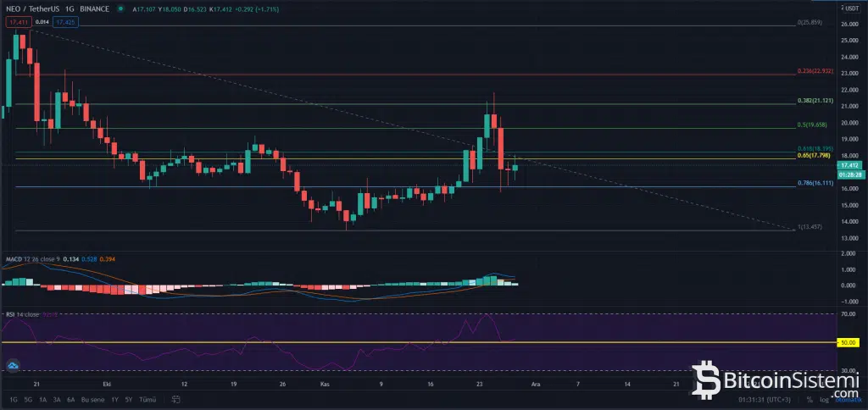This screenshot has width=868, height=410.
Task: Toggle the log scale mode
Action: (824, 400)
